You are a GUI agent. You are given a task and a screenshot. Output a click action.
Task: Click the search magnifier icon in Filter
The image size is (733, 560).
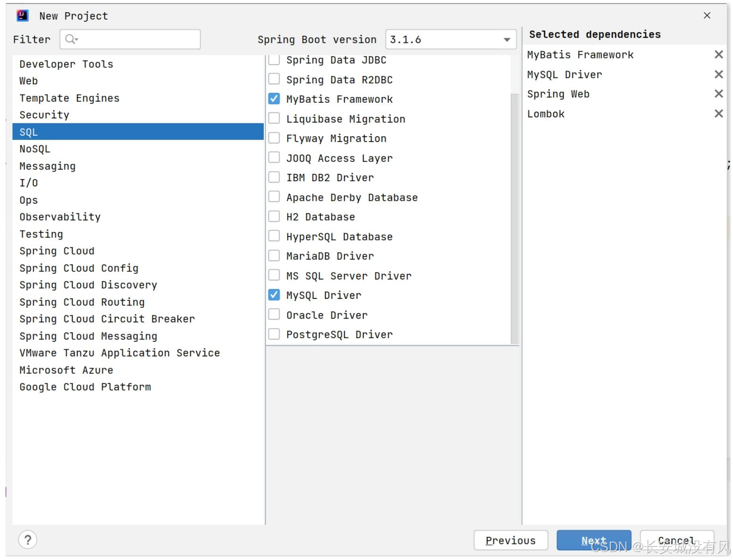click(71, 40)
